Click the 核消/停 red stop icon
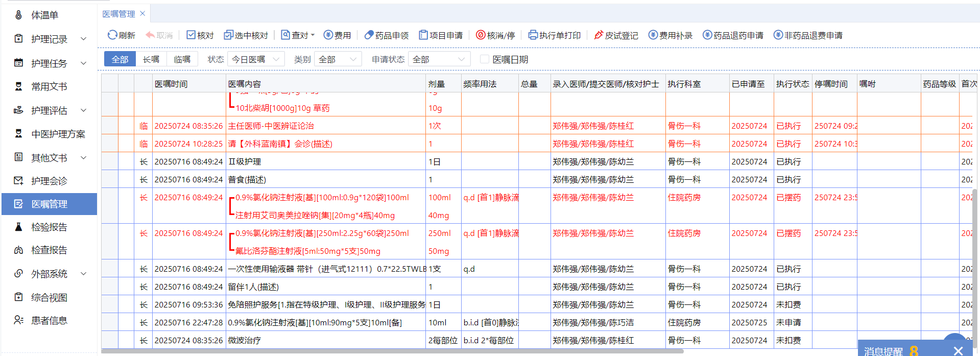This screenshot has height=356, width=980. coord(481,35)
